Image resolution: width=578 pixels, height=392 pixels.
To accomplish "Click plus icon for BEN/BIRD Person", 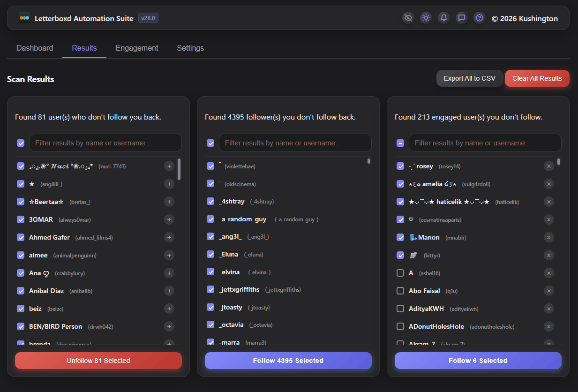I will click(x=169, y=326).
